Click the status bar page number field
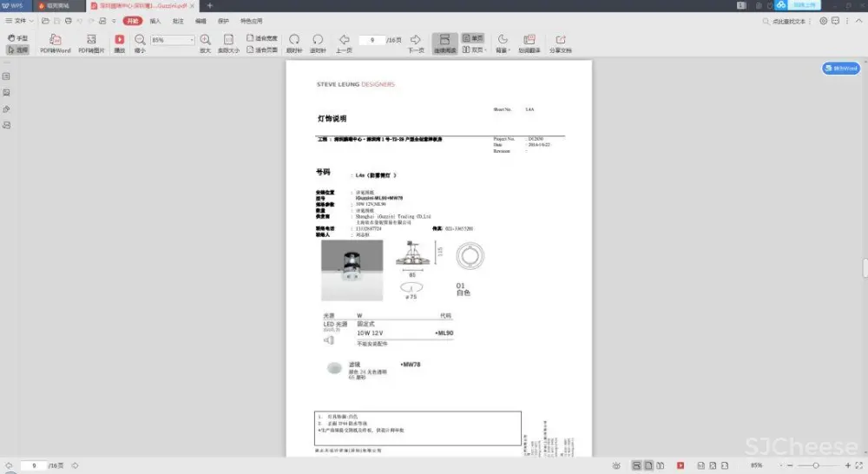This screenshot has width=868, height=474. pos(34,465)
